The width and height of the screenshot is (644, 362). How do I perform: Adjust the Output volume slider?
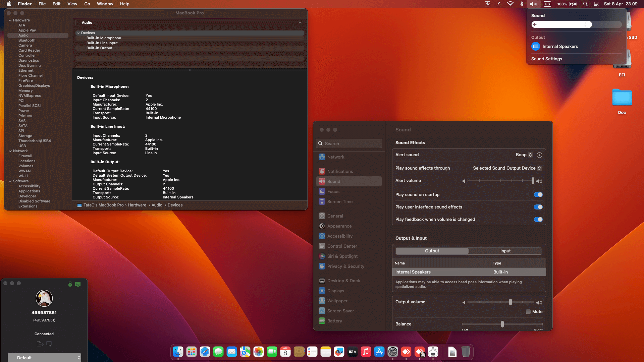(x=500, y=302)
